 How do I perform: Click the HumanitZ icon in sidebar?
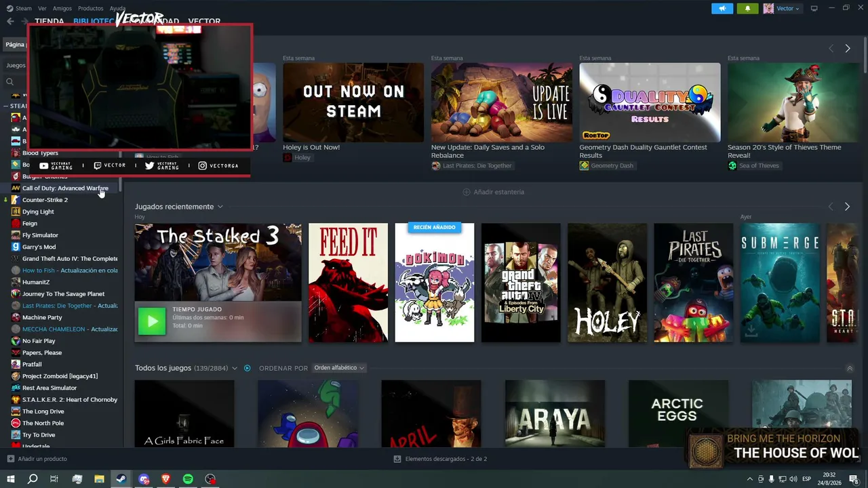coord(16,282)
